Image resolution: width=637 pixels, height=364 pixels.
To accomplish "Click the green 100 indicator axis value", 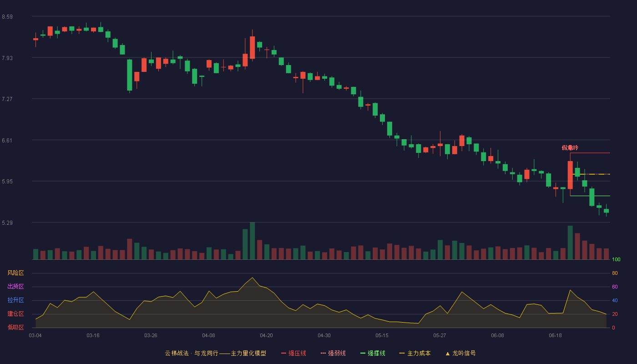I will click(616, 260).
